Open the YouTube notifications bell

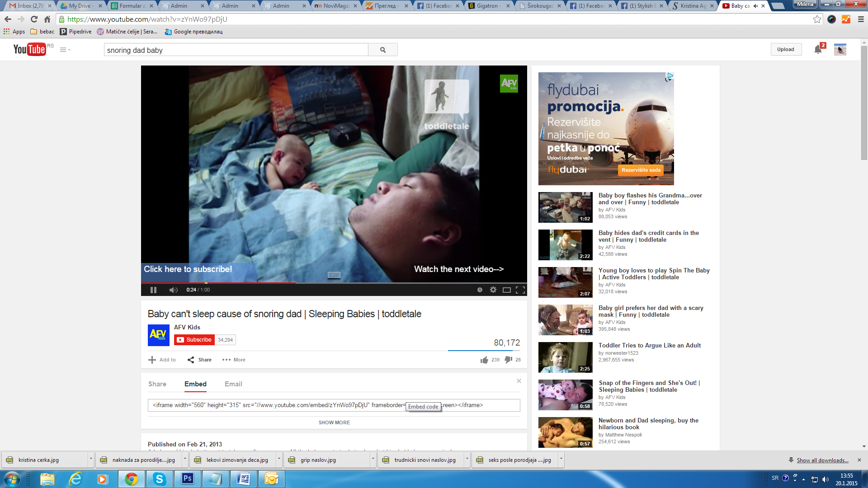point(818,50)
